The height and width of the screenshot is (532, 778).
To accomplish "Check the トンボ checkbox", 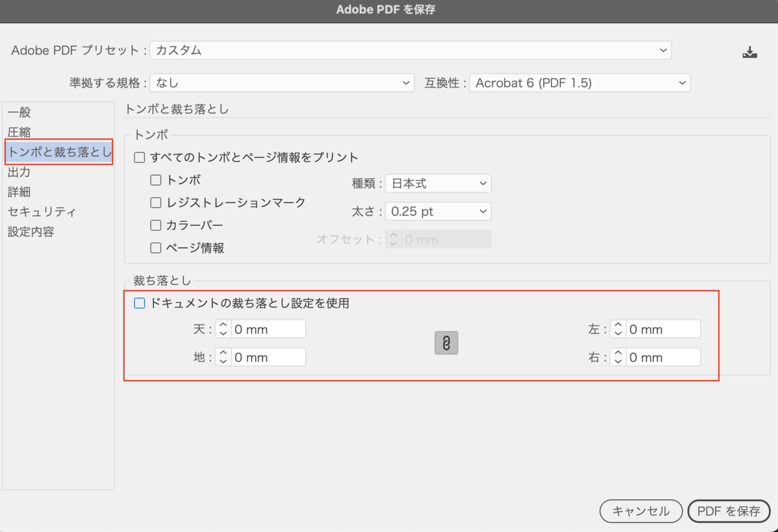I will tap(155, 180).
